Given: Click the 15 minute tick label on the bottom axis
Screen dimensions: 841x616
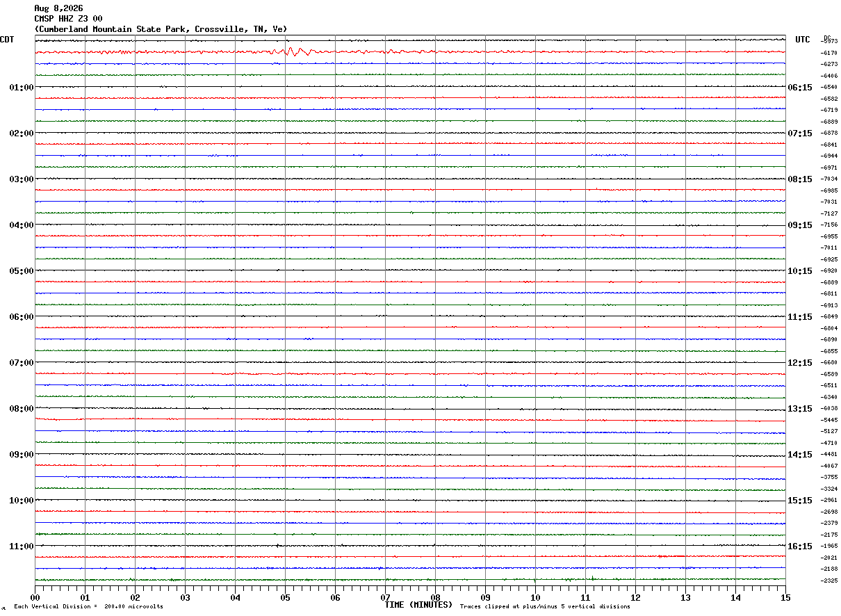Looking at the screenshot, I should click(785, 597).
